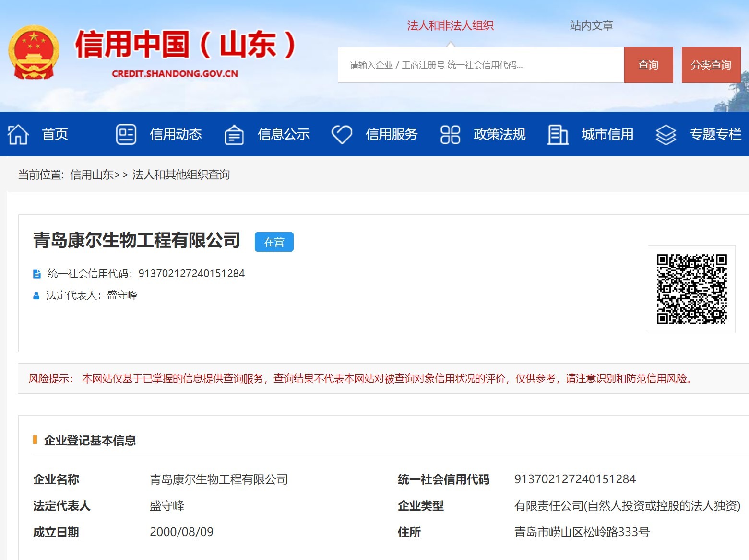Click the 信用服务 heart icon
749x560 pixels.
342,134
